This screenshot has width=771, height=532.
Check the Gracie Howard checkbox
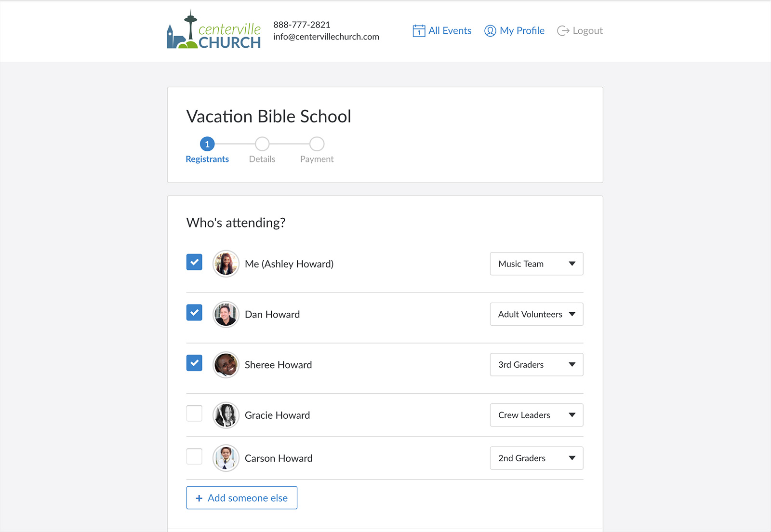[x=194, y=413]
